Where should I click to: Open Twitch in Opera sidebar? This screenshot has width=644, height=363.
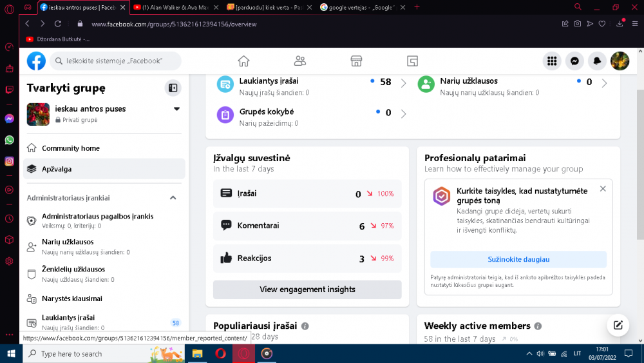[x=10, y=90]
